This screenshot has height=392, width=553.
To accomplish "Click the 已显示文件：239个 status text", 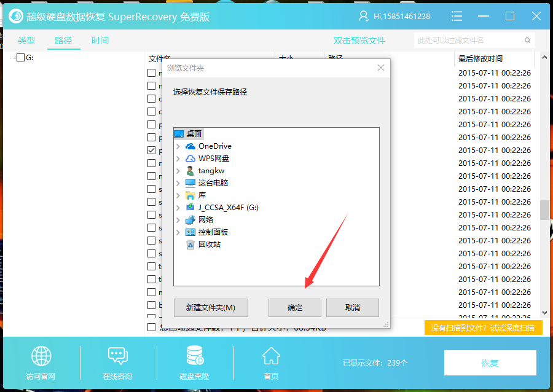I will [375, 363].
